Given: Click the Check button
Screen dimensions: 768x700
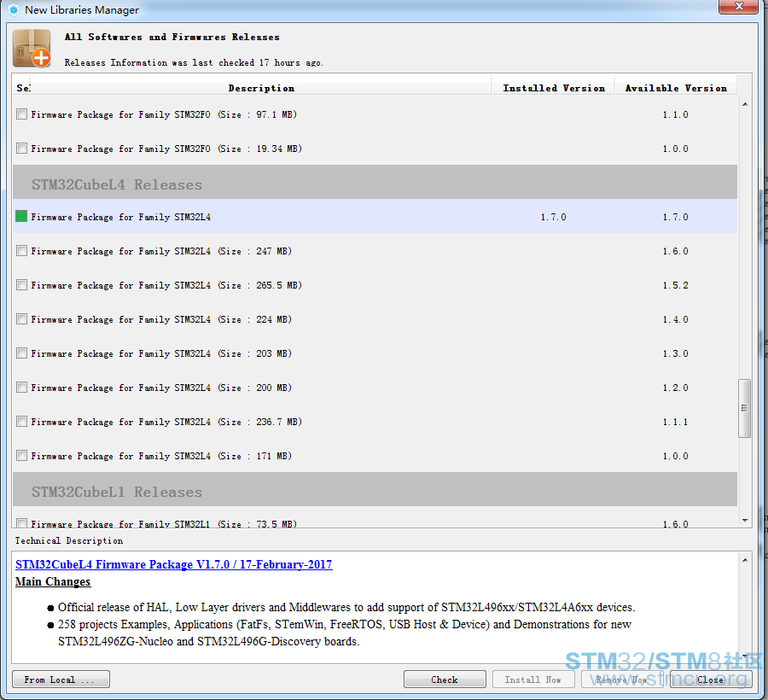Looking at the screenshot, I should click(x=445, y=680).
